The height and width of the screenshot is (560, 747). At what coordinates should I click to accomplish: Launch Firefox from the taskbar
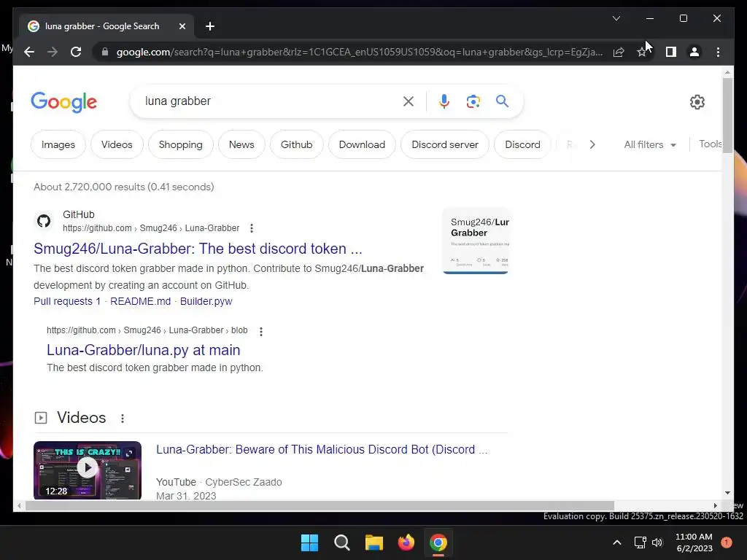[406, 542]
